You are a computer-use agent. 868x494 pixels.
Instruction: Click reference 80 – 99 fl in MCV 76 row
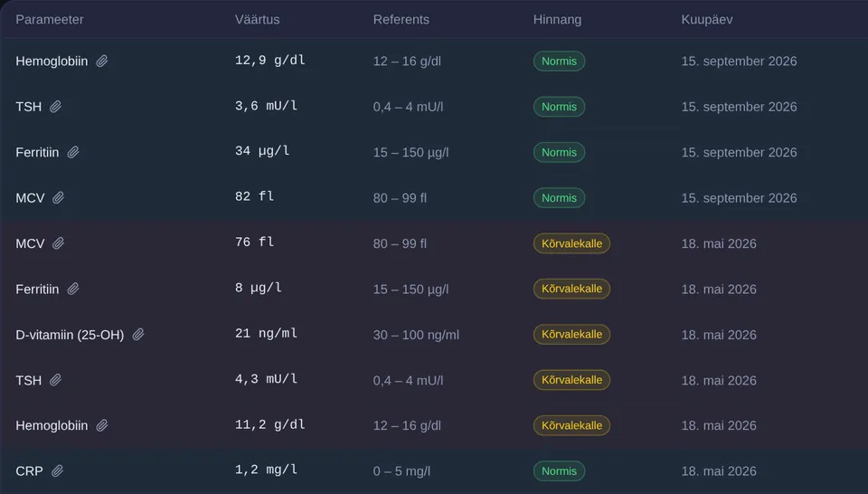[x=400, y=243]
